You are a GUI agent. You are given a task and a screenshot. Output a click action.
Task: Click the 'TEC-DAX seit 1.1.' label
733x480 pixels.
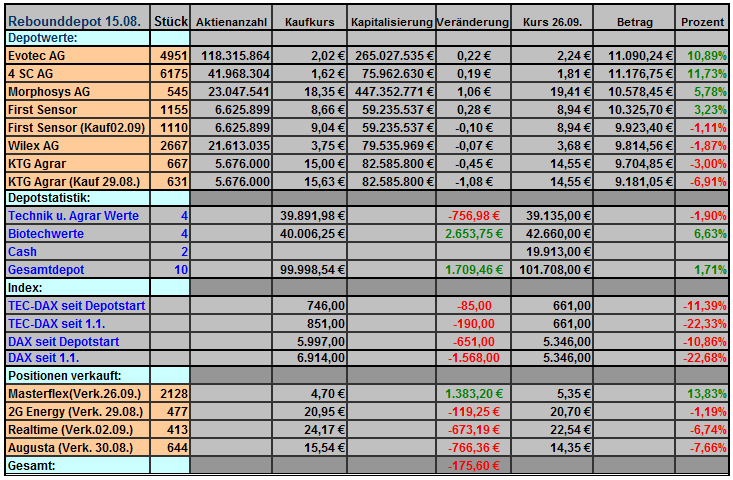point(57,323)
